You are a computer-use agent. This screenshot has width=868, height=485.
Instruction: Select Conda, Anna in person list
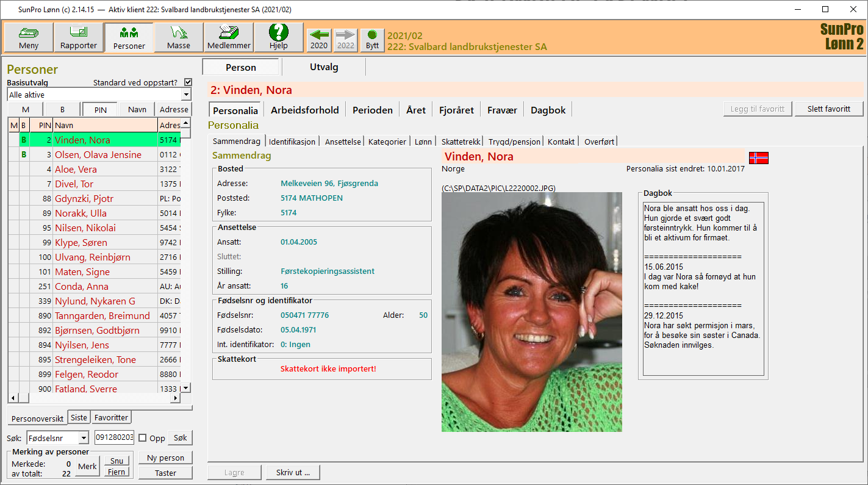click(x=95, y=286)
